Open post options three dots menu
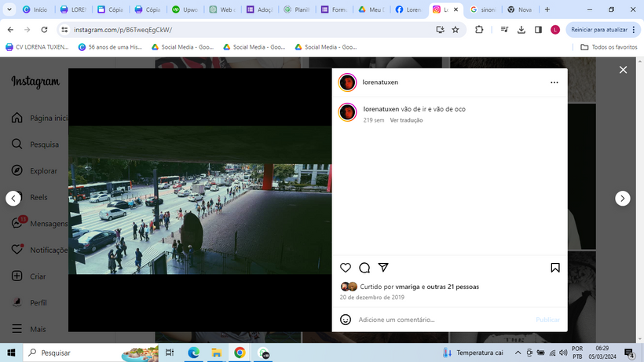The width and height of the screenshot is (644, 362). [x=554, y=82]
